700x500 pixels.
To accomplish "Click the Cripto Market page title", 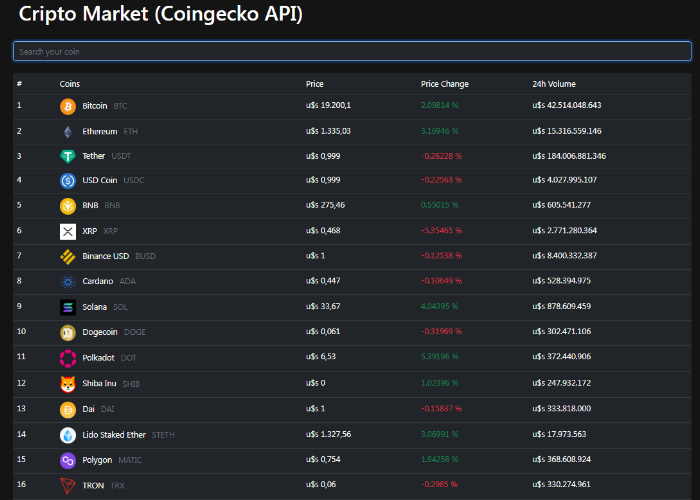I will click(x=161, y=14).
